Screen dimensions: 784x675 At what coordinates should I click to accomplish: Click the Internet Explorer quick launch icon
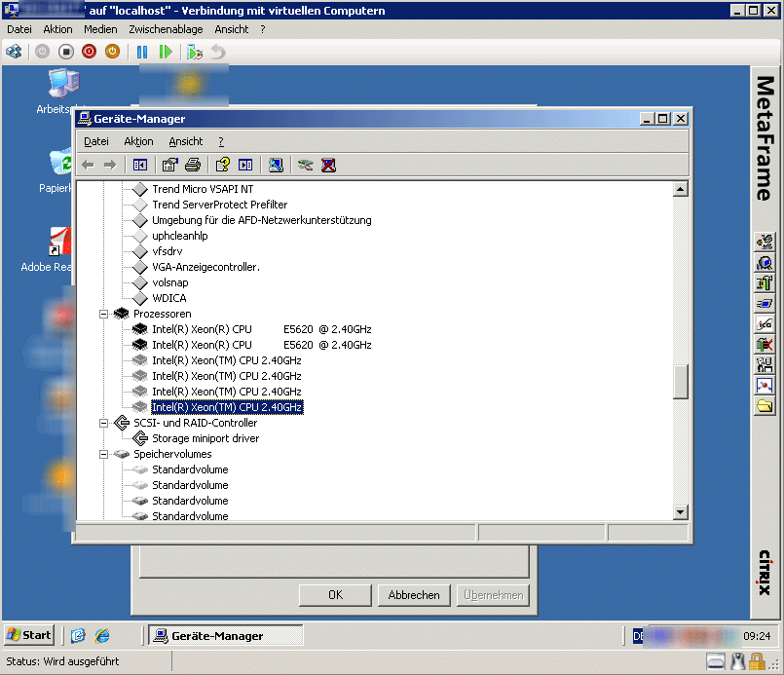coord(102,635)
